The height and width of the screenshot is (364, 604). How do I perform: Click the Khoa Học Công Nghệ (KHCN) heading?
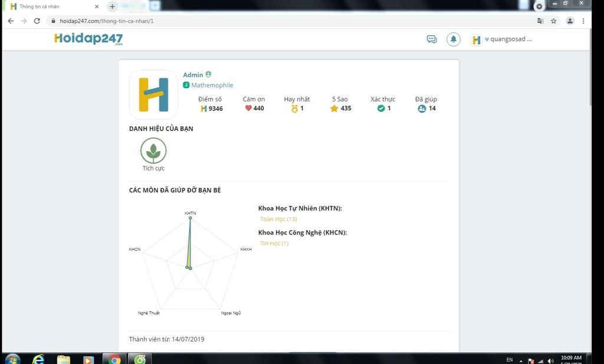pyautogui.click(x=303, y=232)
